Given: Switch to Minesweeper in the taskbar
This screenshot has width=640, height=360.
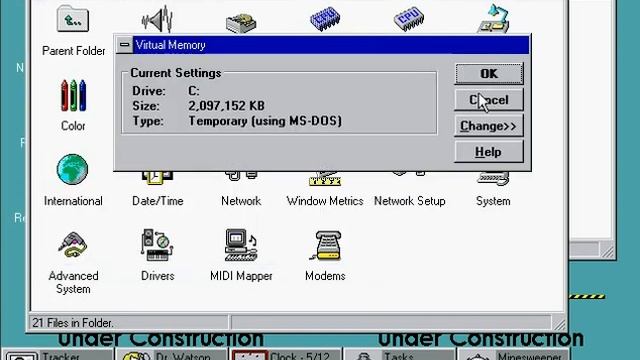Looking at the screenshot, I should pos(513,354).
